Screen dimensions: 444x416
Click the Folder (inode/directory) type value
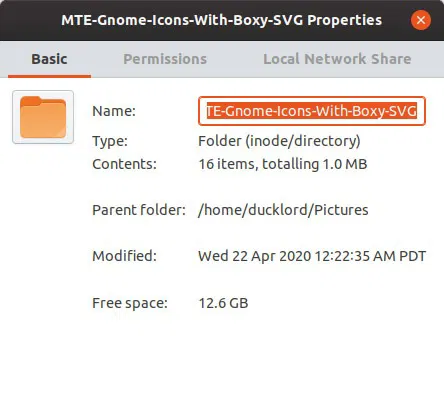tap(279, 141)
